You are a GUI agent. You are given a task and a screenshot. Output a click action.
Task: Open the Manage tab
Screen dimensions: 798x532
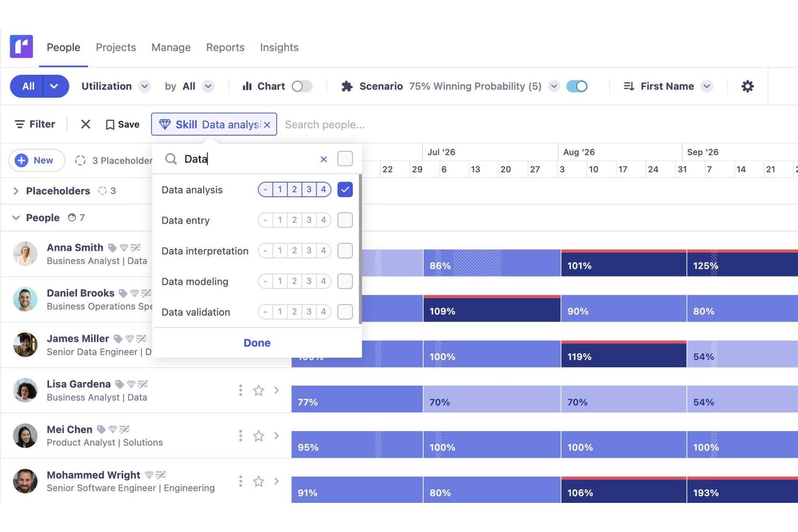(x=171, y=47)
